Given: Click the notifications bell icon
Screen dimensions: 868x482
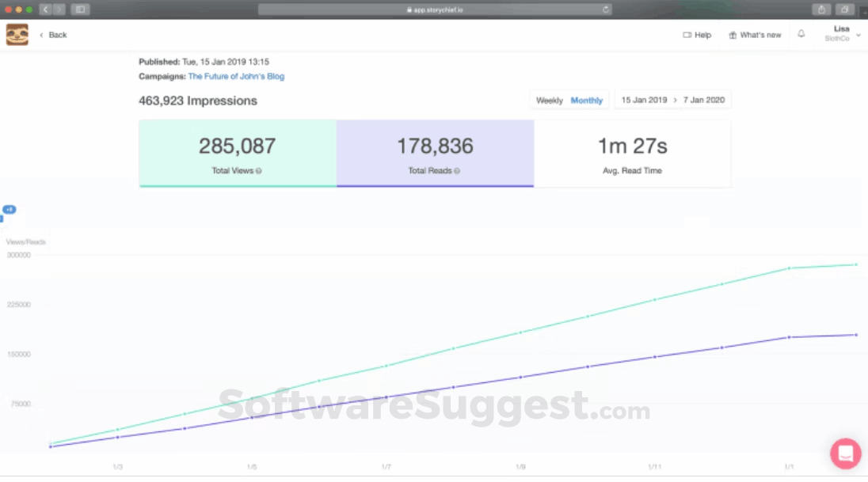Looking at the screenshot, I should pyautogui.click(x=801, y=34).
